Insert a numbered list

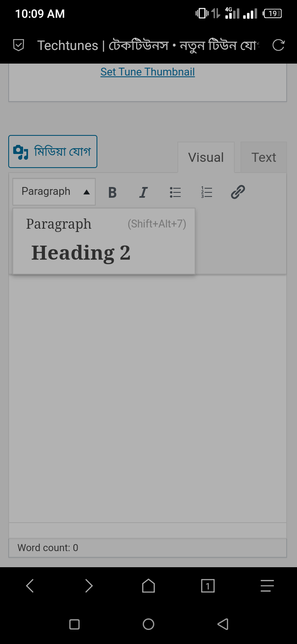click(x=207, y=192)
